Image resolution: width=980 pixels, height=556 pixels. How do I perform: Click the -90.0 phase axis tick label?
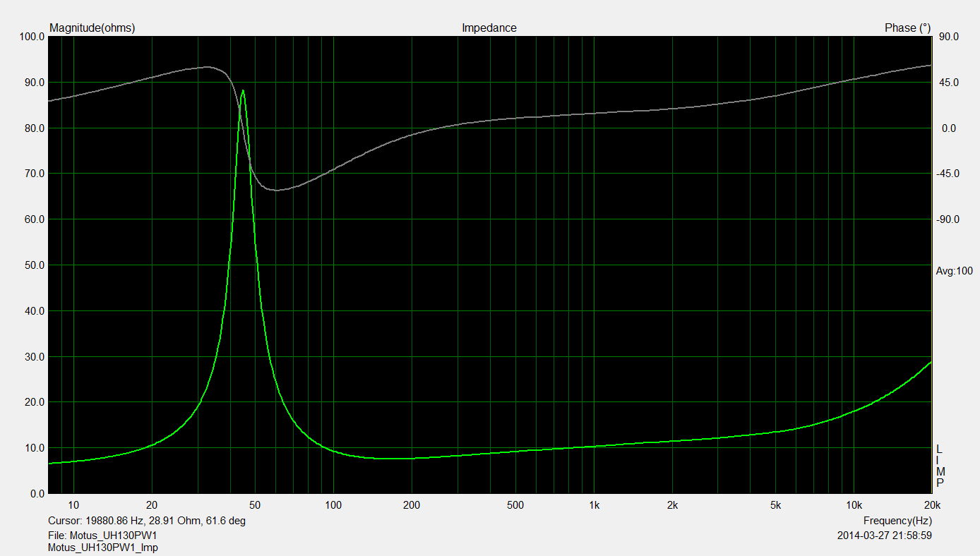tap(946, 219)
